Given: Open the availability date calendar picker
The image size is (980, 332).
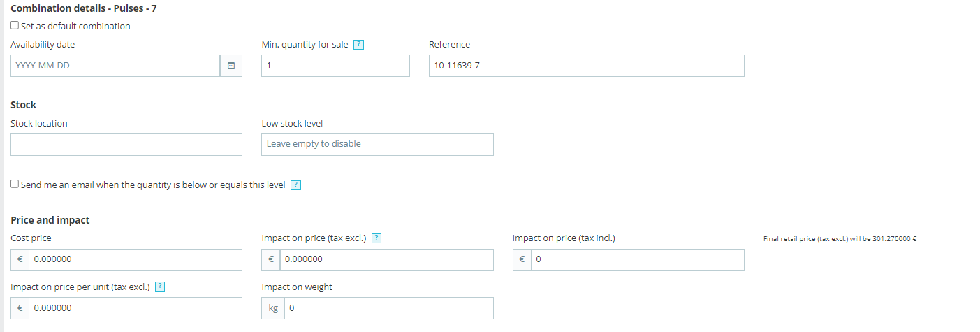Looking at the screenshot, I should (x=231, y=66).
